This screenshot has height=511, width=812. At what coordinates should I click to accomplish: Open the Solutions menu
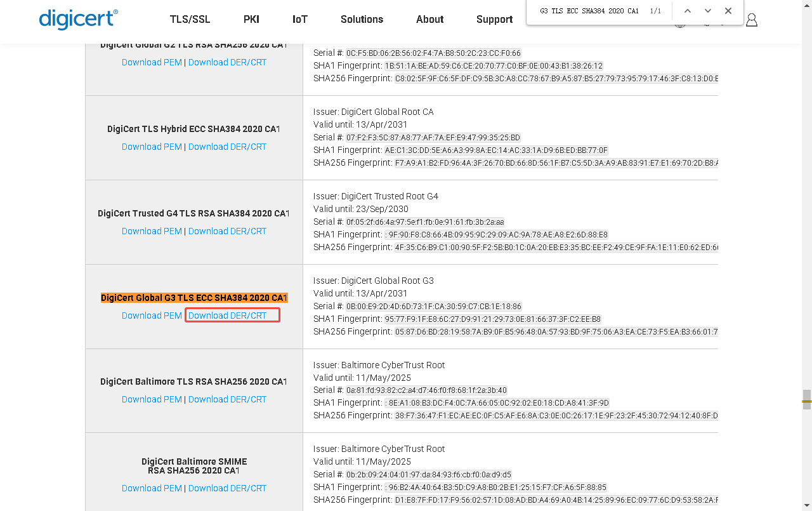click(362, 19)
